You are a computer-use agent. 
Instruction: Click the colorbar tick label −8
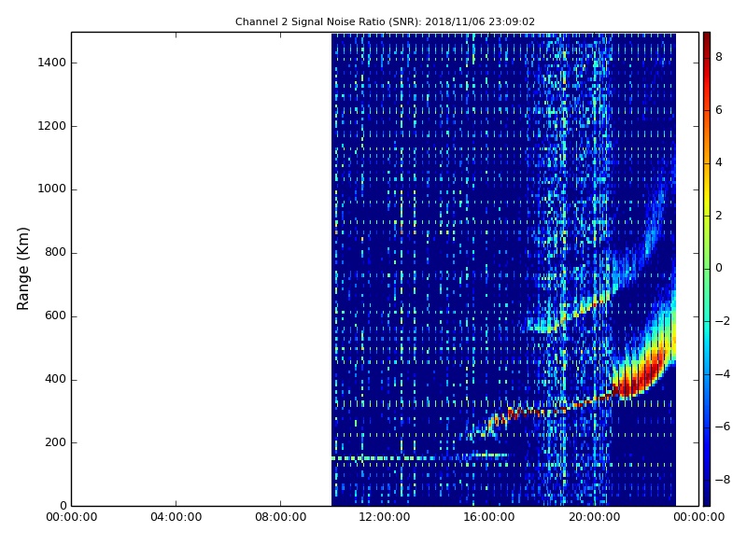(723, 480)
